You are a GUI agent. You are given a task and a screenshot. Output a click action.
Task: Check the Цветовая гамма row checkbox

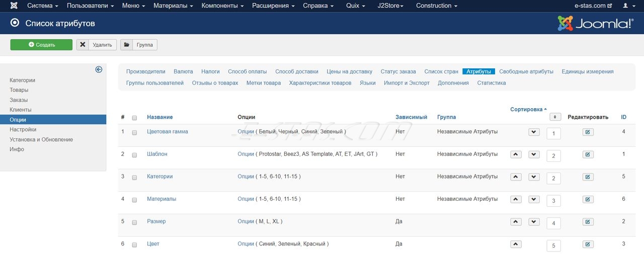134,133
